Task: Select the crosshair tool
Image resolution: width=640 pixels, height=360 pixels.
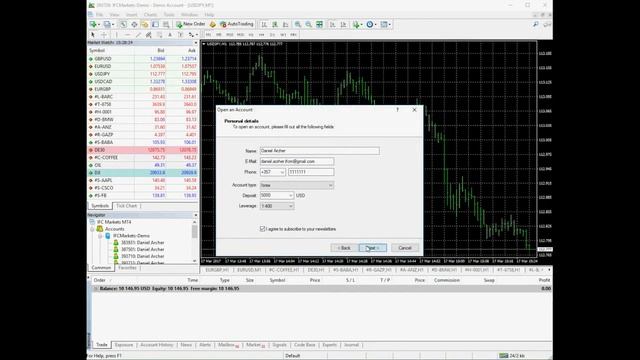Action: pyautogui.click(x=104, y=35)
